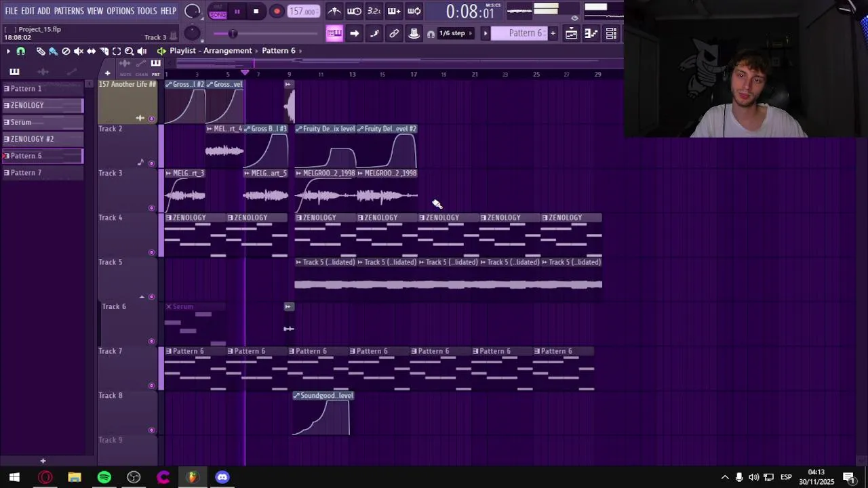868x488 pixels.
Task: Toggle typing keyboard to piano
Action: pos(334,33)
